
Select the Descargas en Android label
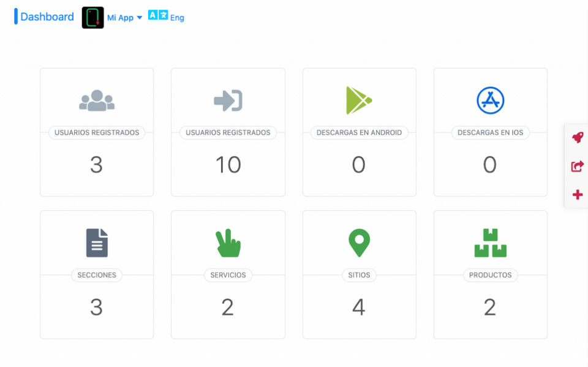[359, 132]
